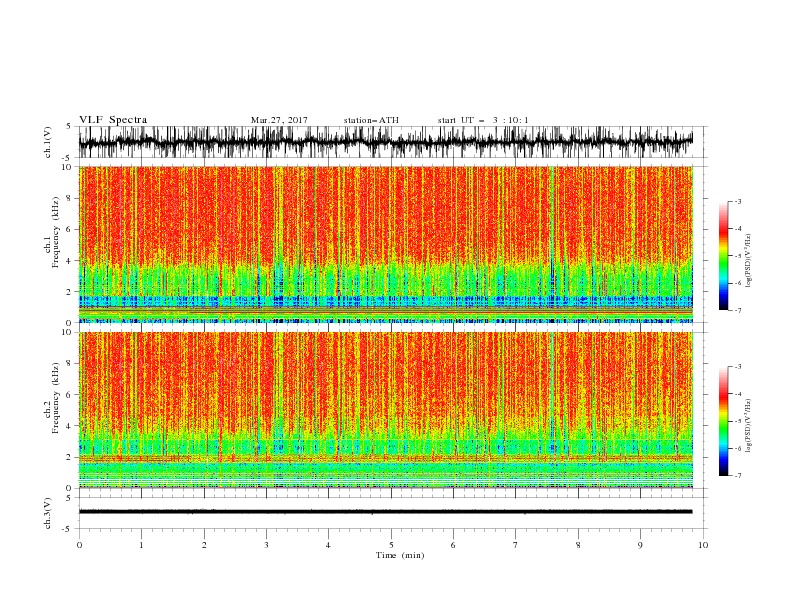Click the "10" kHz tick on ch.1 axis

click(x=67, y=167)
